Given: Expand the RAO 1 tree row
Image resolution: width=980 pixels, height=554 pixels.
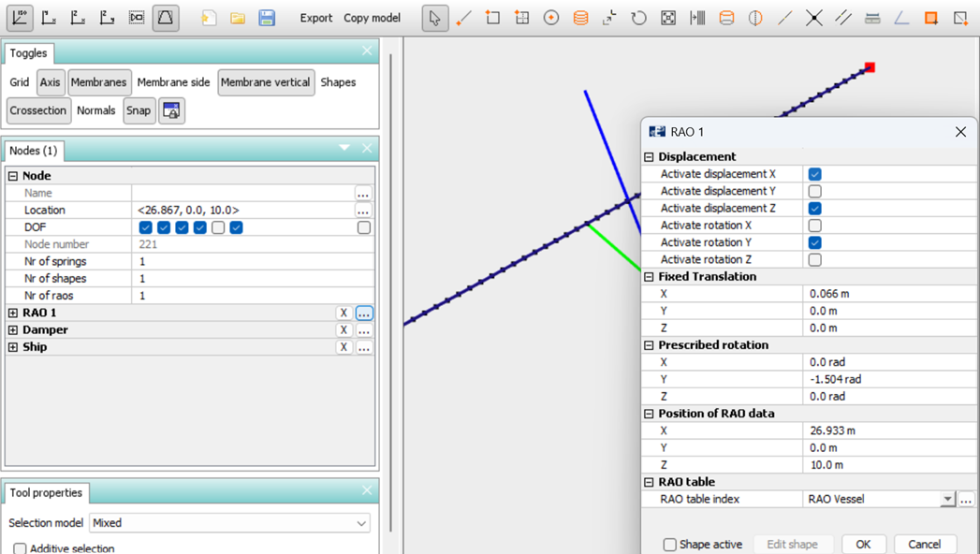Looking at the screenshot, I should pos(12,313).
